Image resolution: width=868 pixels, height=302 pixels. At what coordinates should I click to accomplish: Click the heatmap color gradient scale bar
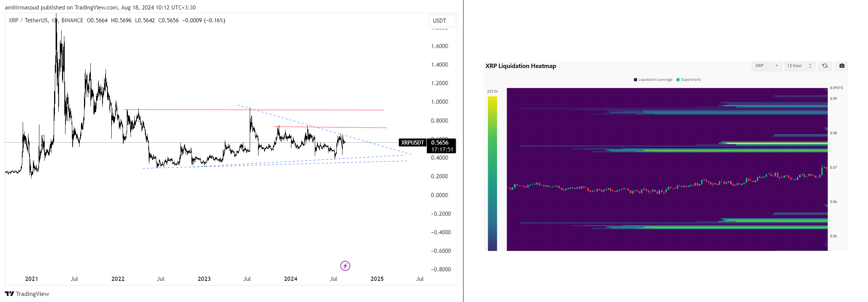[492, 173]
